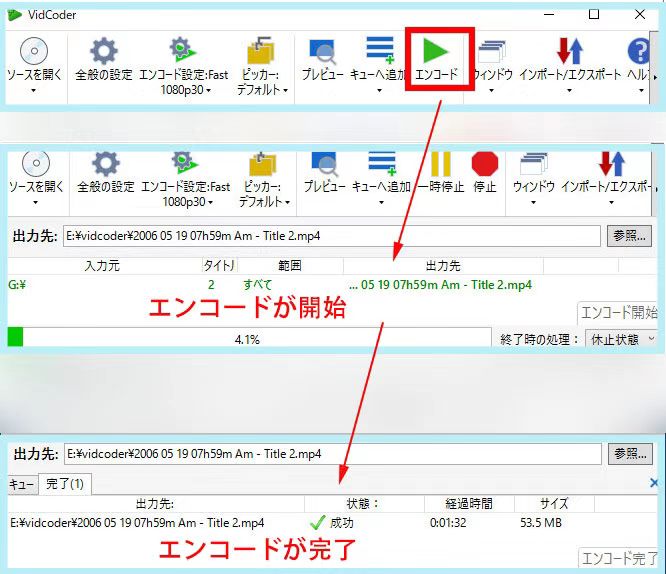Click the middle 出力先 path input field

(332, 236)
